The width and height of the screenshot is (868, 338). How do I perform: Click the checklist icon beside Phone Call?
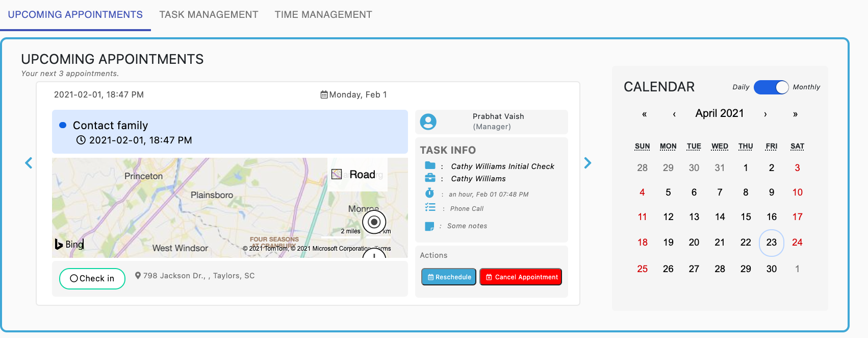coord(430,207)
